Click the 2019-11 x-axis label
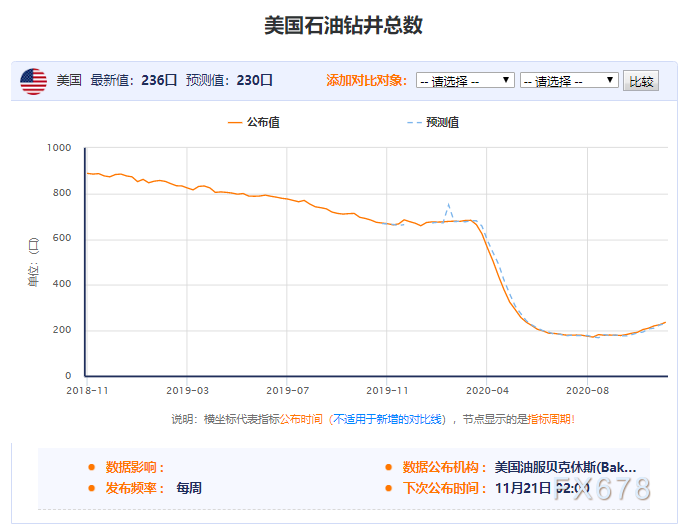681x524 pixels. pos(387,391)
